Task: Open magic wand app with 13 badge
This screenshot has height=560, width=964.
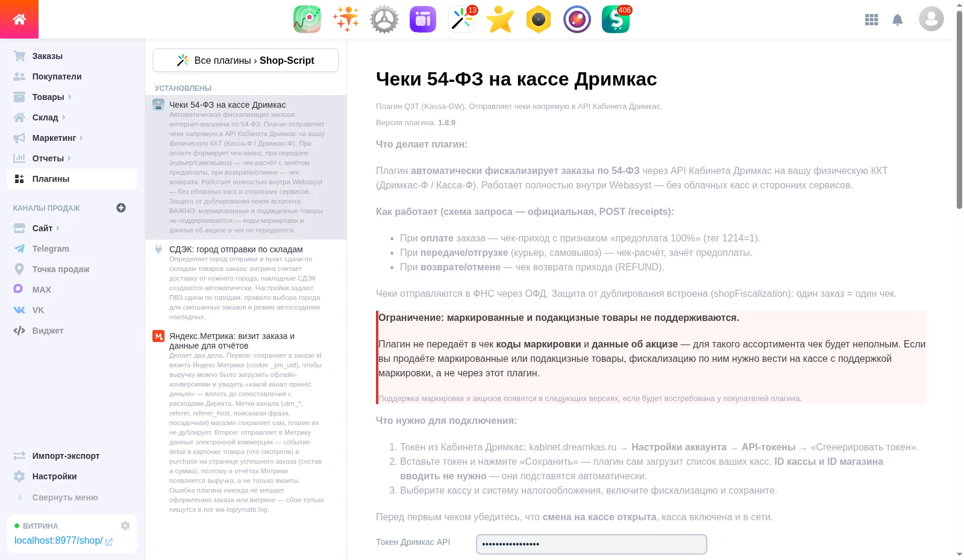Action: pyautogui.click(x=462, y=19)
